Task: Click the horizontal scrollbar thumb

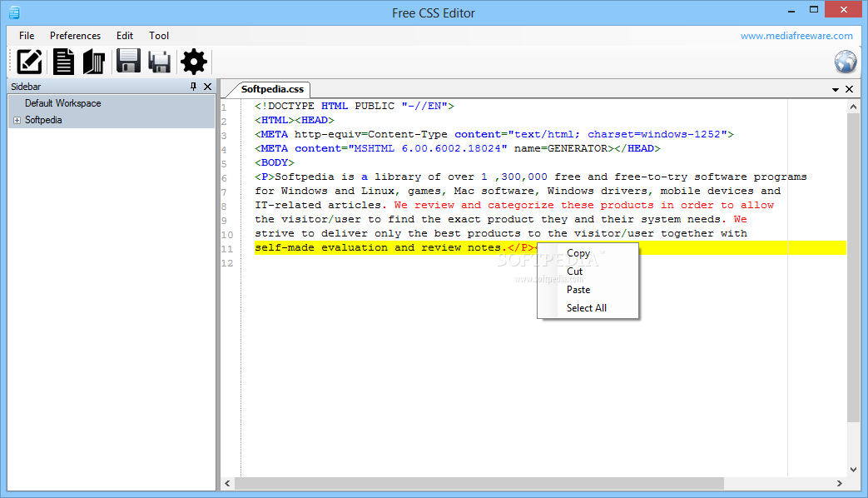Action: coord(479,484)
